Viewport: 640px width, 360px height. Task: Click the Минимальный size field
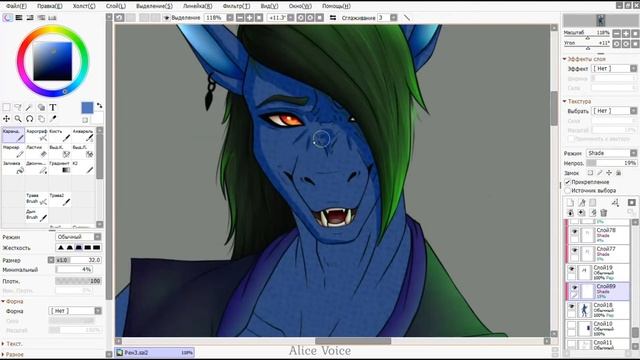74,270
